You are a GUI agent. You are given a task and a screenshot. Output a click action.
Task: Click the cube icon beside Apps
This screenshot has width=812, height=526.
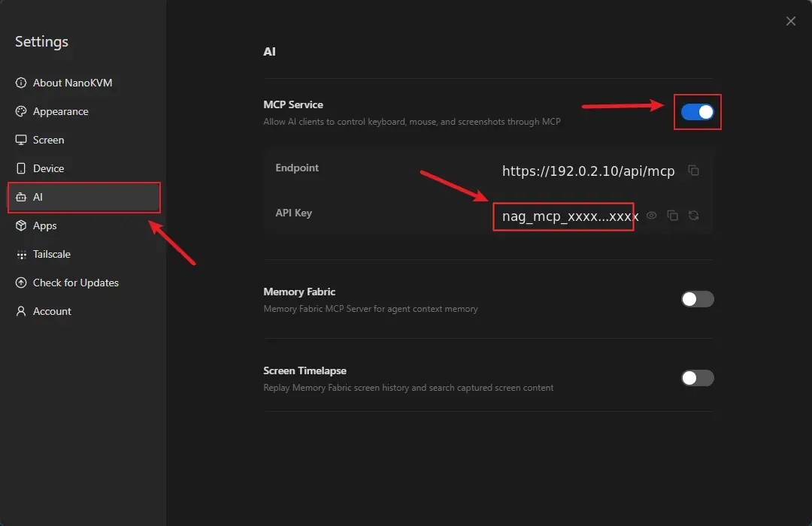click(21, 225)
